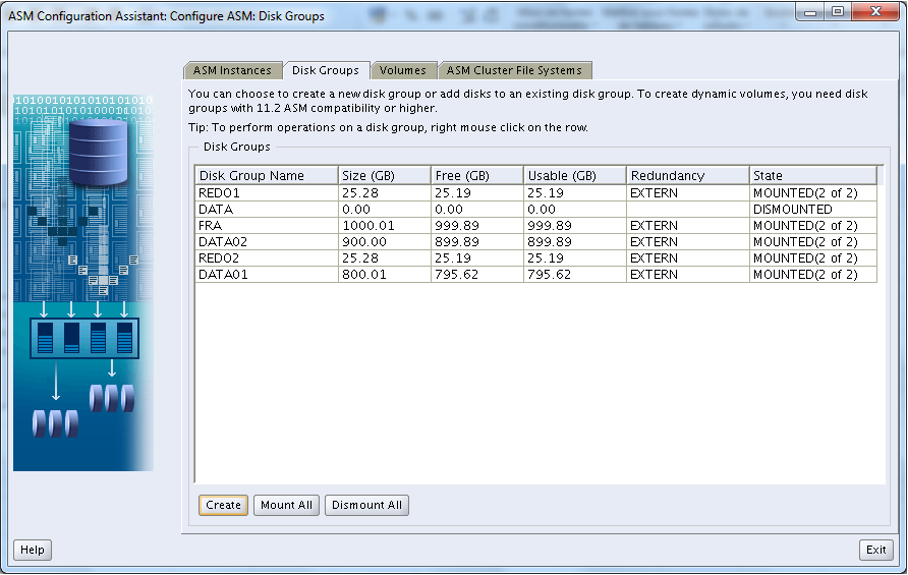
Task: Click the Create button
Action: 224,505
